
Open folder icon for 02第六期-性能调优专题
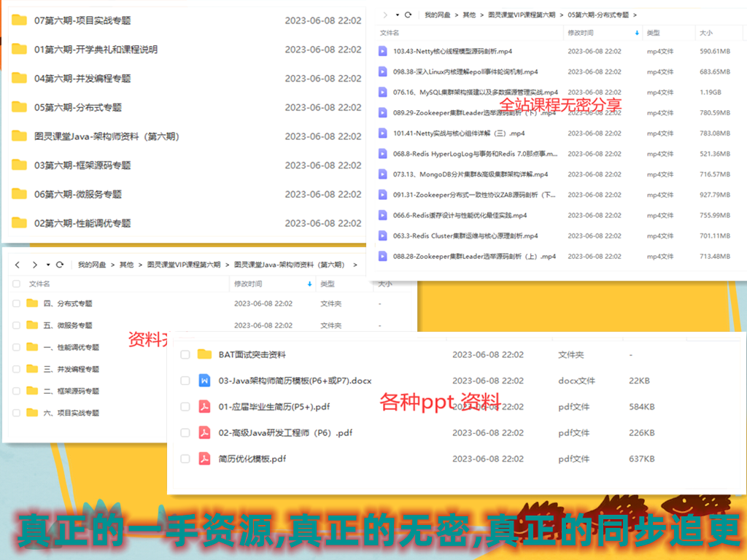pos(19,223)
